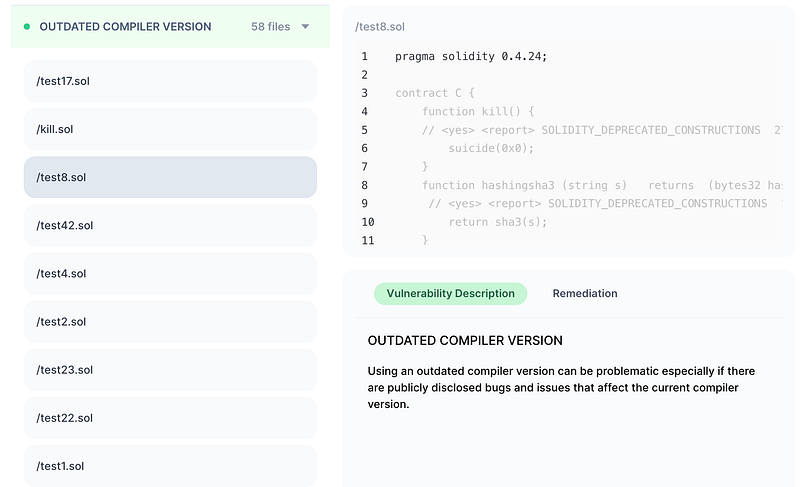800x487 pixels.
Task: Expand the Outdated Compiler Version header
Action: (x=125, y=27)
